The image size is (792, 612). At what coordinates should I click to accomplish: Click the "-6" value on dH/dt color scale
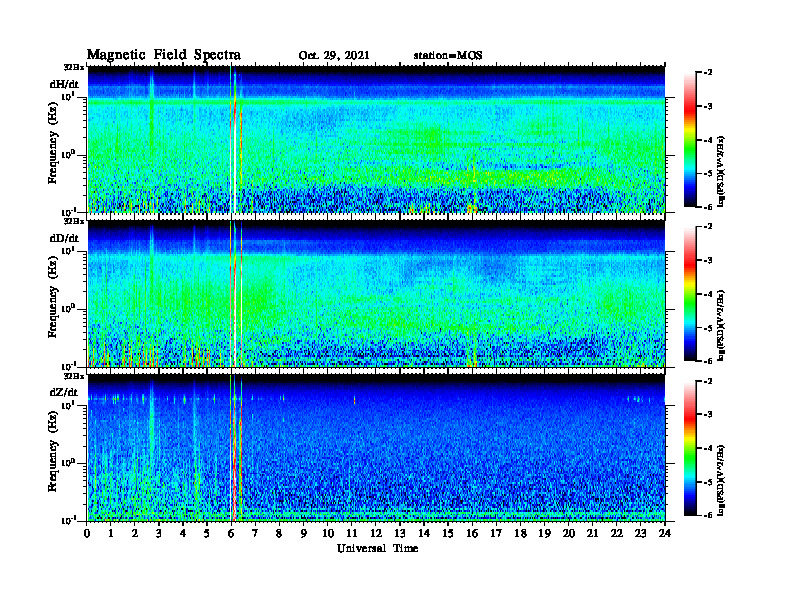tap(708, 207)
